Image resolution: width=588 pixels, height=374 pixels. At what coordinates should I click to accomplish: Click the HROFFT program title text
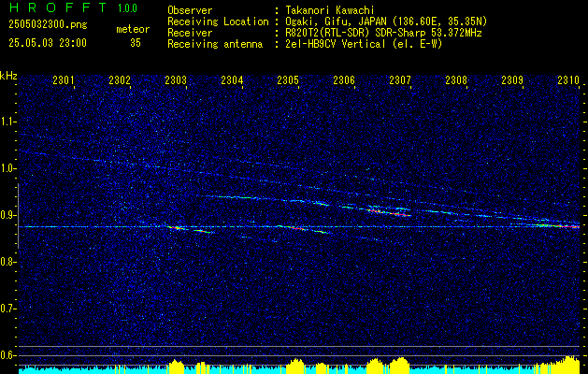pos(57,7)
